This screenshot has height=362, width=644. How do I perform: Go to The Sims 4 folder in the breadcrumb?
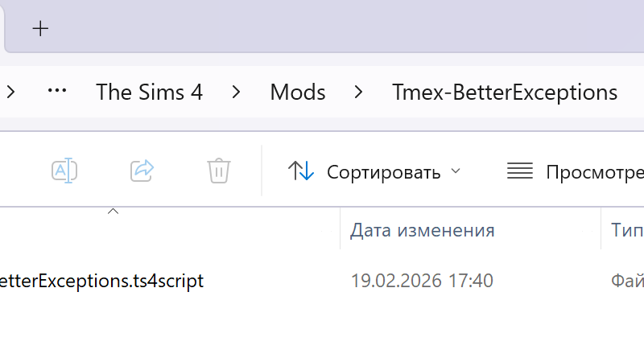pos(149,92)
